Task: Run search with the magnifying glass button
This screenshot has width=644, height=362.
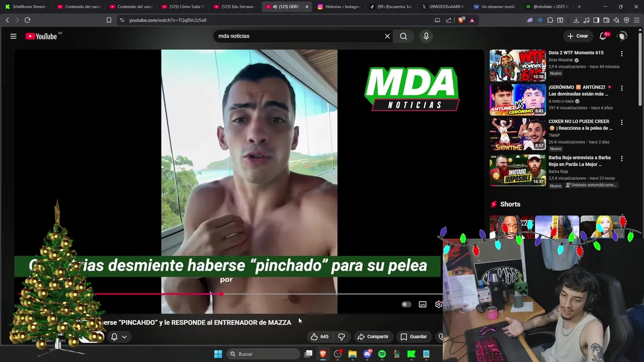Action: click(404, 36)
